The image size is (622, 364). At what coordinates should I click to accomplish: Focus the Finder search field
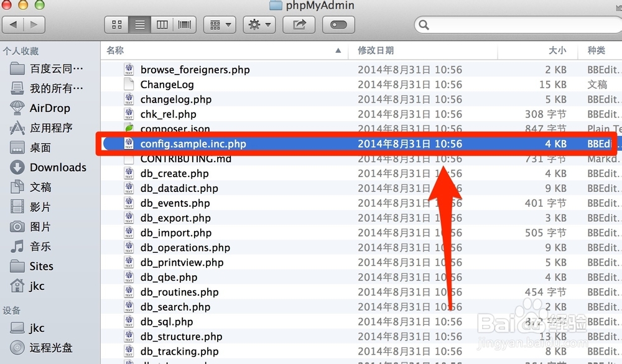pyautogui.click(x=518, y=25)
